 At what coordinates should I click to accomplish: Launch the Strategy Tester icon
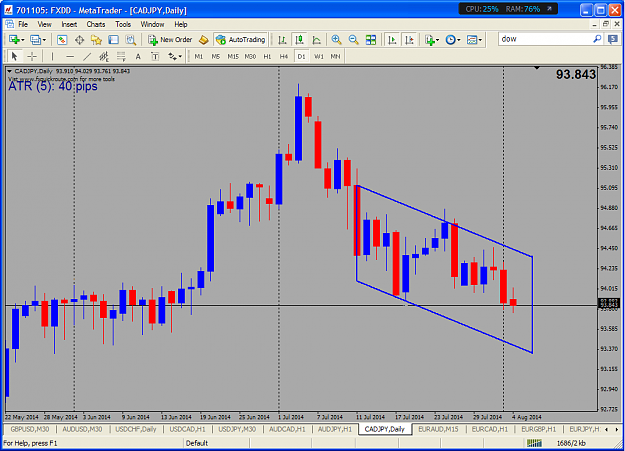pyautogui.click(x=131, y=39)
